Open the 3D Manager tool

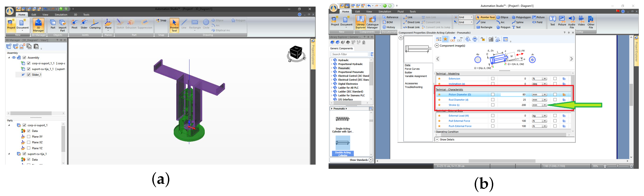pos(38,25)
